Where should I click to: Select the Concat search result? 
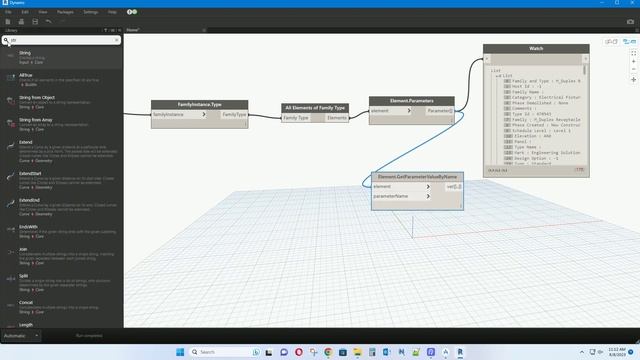click(61, 307)
